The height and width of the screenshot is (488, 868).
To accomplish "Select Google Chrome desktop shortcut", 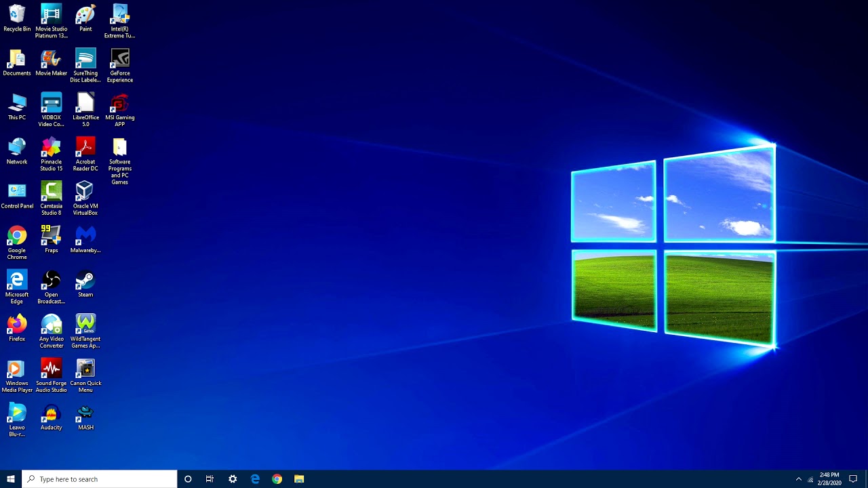I will (x=17, y=243).
